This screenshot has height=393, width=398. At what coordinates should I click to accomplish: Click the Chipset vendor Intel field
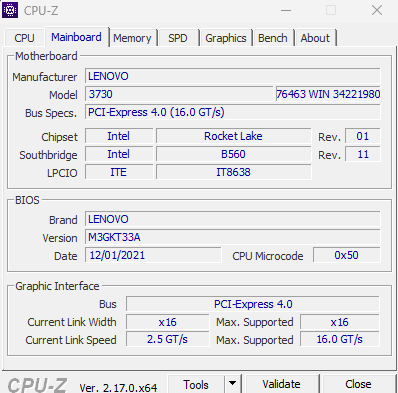pos(119,136)
